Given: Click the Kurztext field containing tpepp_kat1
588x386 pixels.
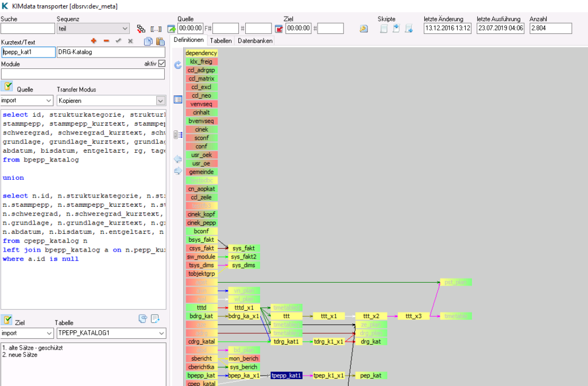Looking at the screenshot, I should 28,52.
